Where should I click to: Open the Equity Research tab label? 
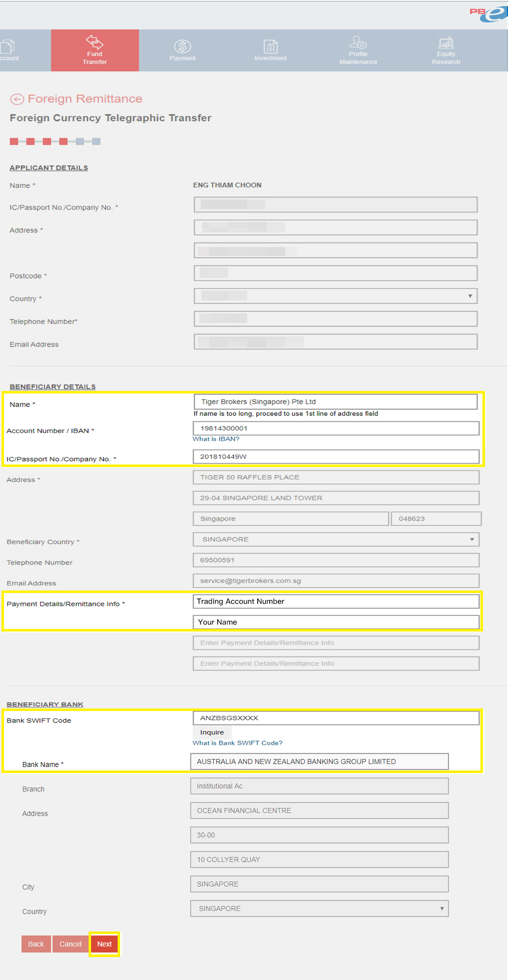(446, 58)
